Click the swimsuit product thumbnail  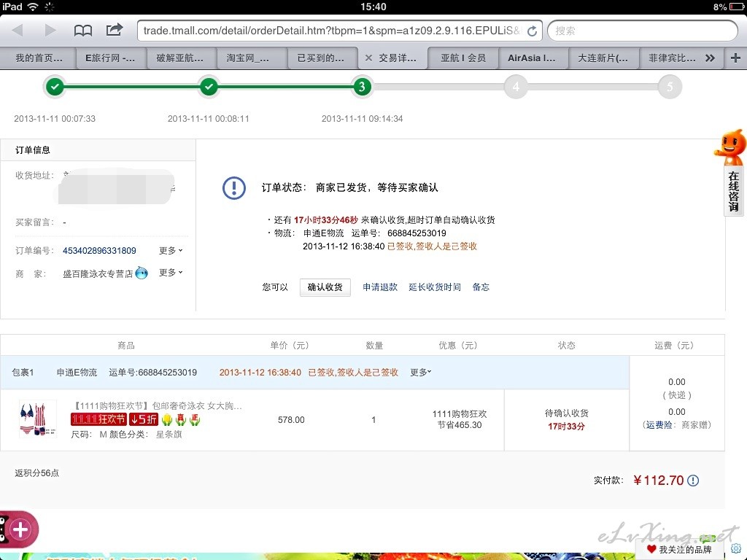point(38,419)
